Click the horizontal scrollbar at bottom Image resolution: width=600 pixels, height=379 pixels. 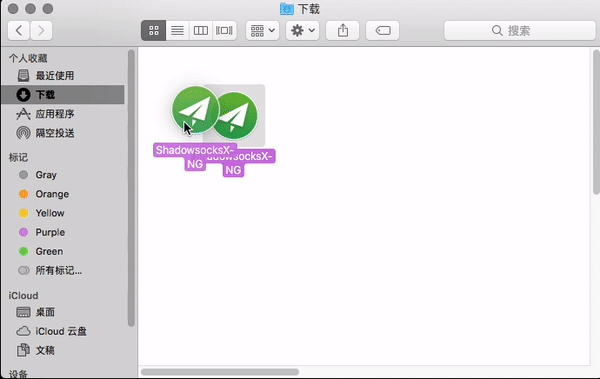[220, 372]
